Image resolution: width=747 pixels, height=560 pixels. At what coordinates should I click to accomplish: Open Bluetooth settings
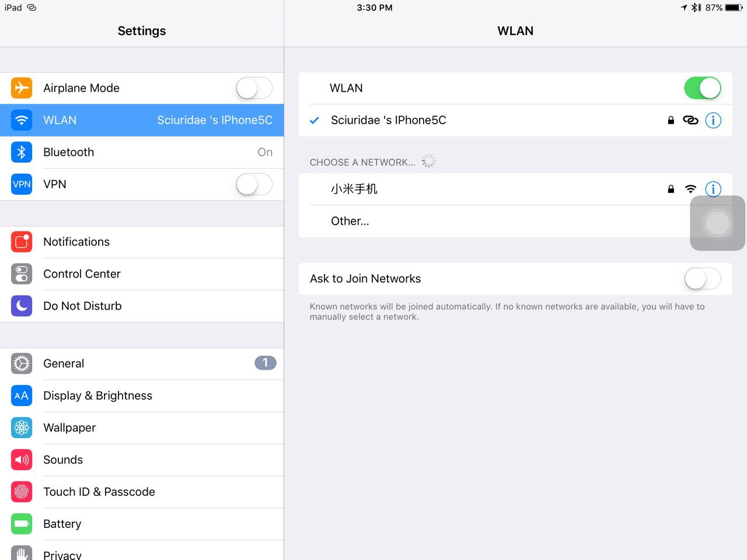click(142, 152)
